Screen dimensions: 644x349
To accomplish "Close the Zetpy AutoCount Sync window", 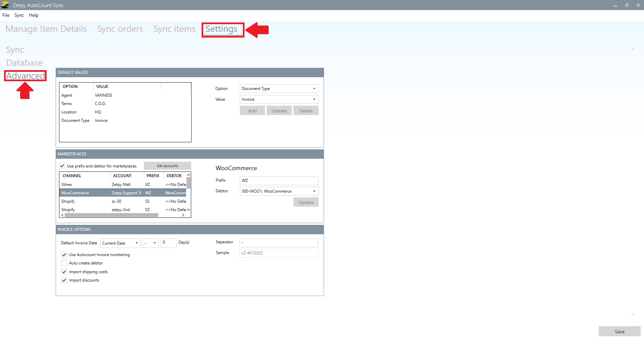I will [638, 5].
